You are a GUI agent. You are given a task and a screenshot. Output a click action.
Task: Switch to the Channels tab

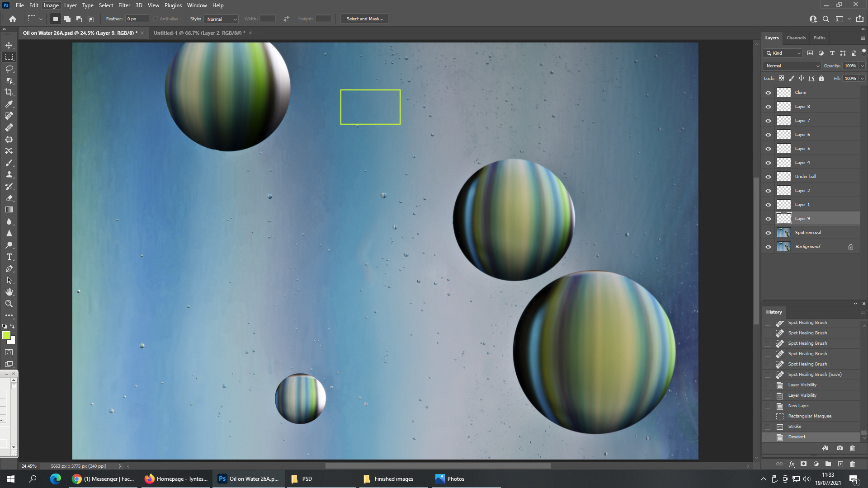click(796, 38)
